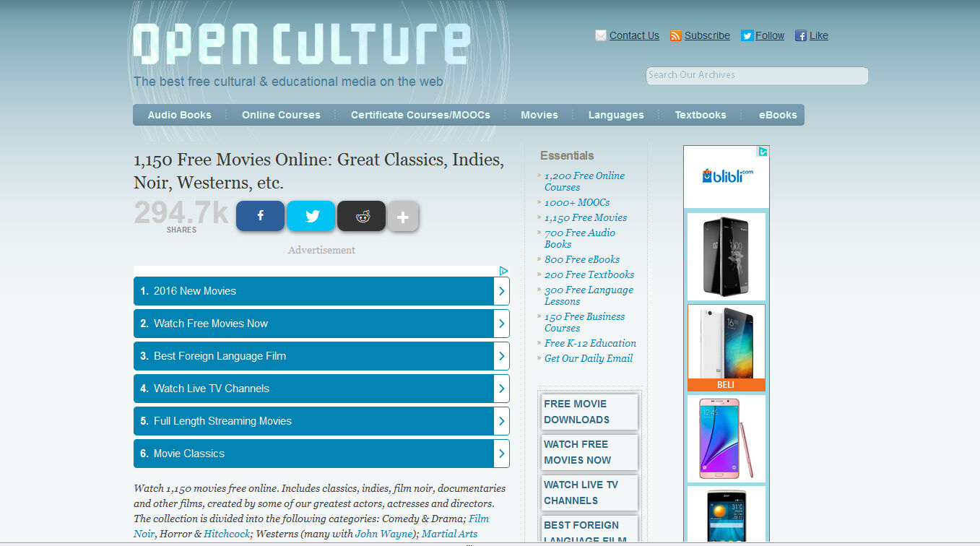This screenshot has width=980, height=546.
Task: Click the Follow link
Action: click(770, 35)
